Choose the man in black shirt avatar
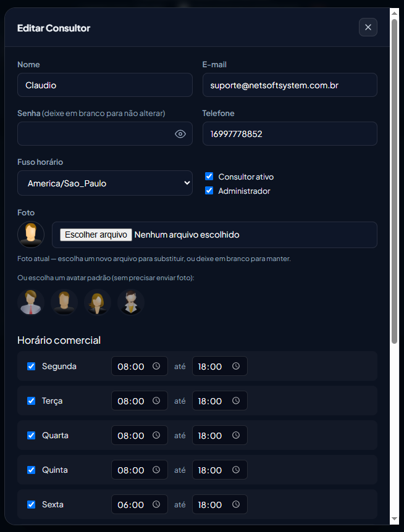Screen dimensions: 404x532 pyautogui.click(x=64, y=302)
